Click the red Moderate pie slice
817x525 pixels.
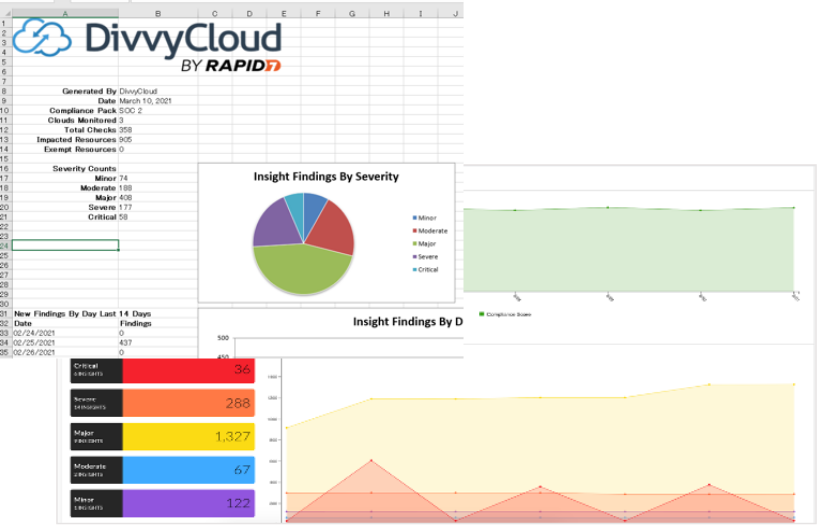click(x=333, y=229)
